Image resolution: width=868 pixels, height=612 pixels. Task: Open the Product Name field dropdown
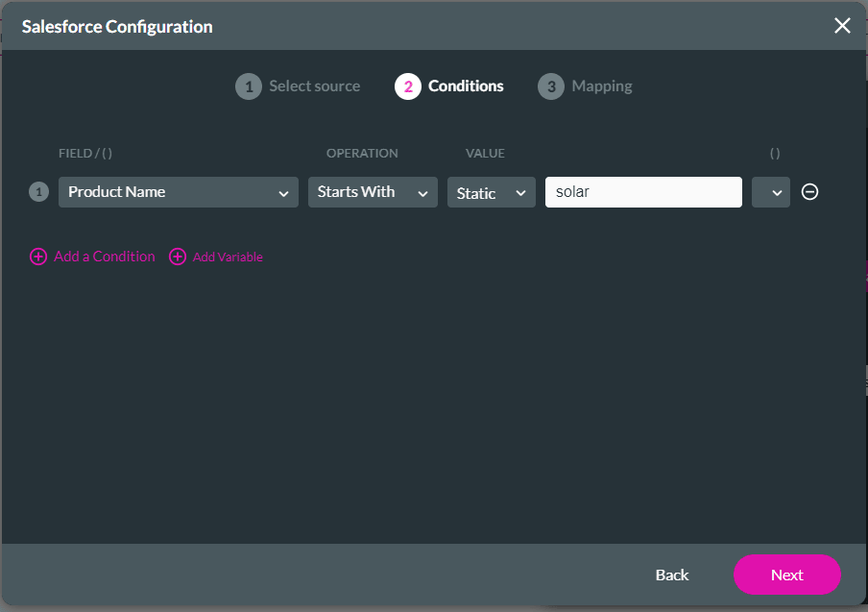click(x=178, y=192)
